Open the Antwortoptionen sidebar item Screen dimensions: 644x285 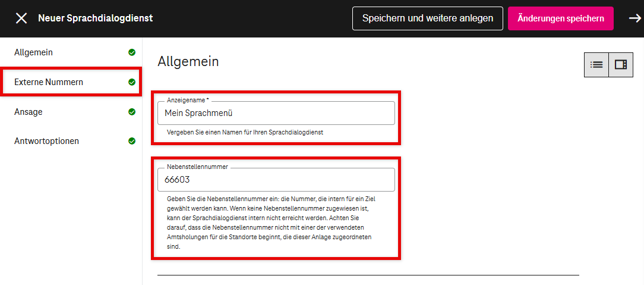pos(46,142)
